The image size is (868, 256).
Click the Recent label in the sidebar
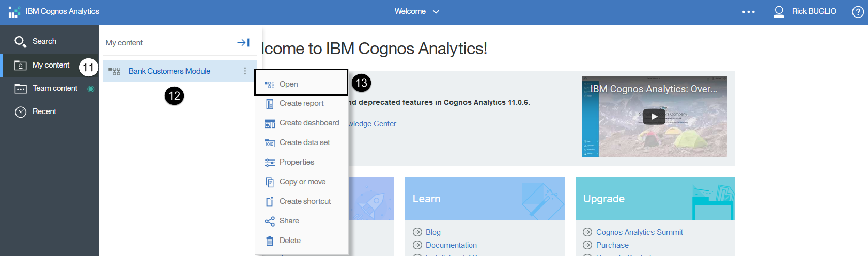[x=44, y=111]
